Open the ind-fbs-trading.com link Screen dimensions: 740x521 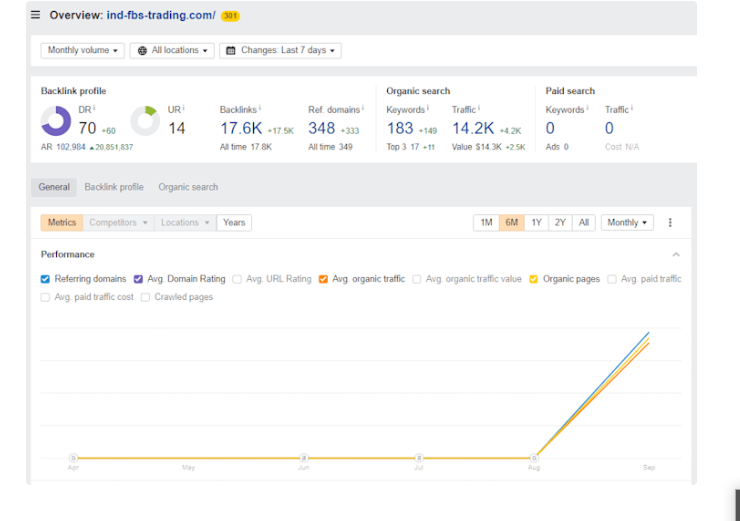click(161, 15)
